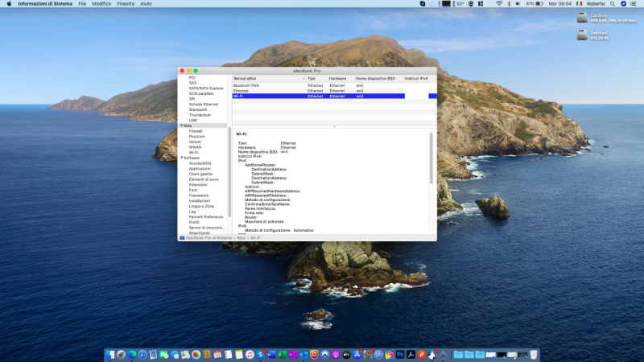Open the Finestra menu

[x=126, y=4]
